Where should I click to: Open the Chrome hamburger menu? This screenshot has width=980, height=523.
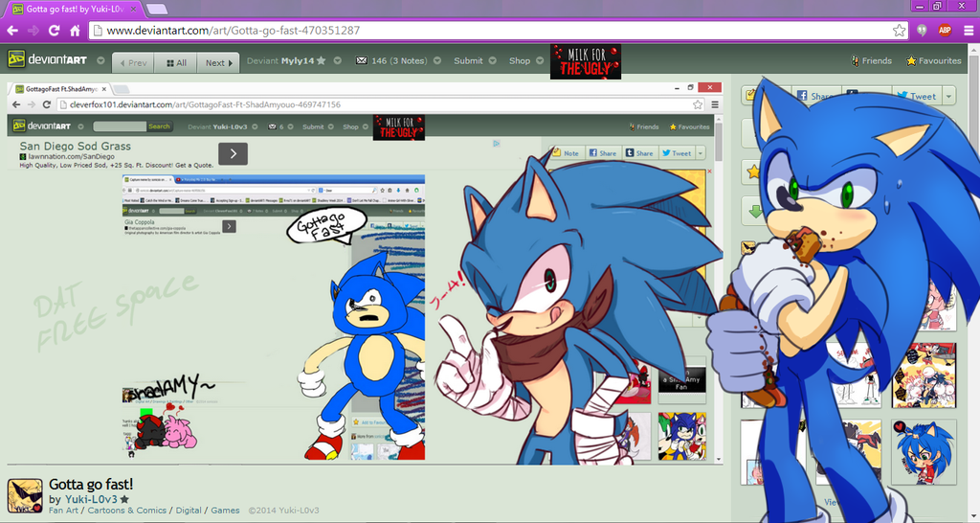point(969,30)
